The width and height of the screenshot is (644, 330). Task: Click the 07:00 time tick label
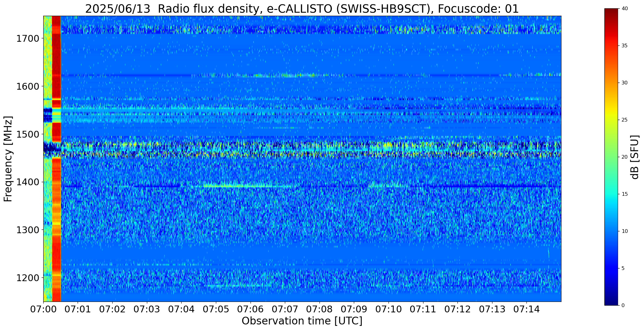(x=43, y=309)
